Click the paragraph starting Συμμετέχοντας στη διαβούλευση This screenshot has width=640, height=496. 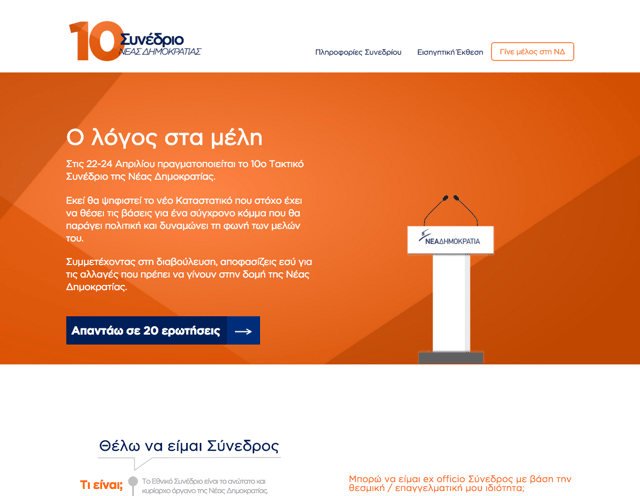pos(189,273)
